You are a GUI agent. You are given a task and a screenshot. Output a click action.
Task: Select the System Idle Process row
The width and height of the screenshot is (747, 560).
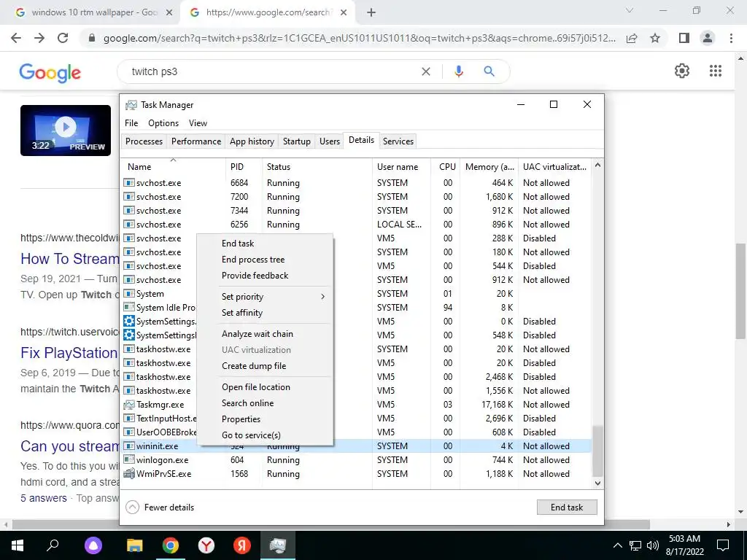[356, 308]
